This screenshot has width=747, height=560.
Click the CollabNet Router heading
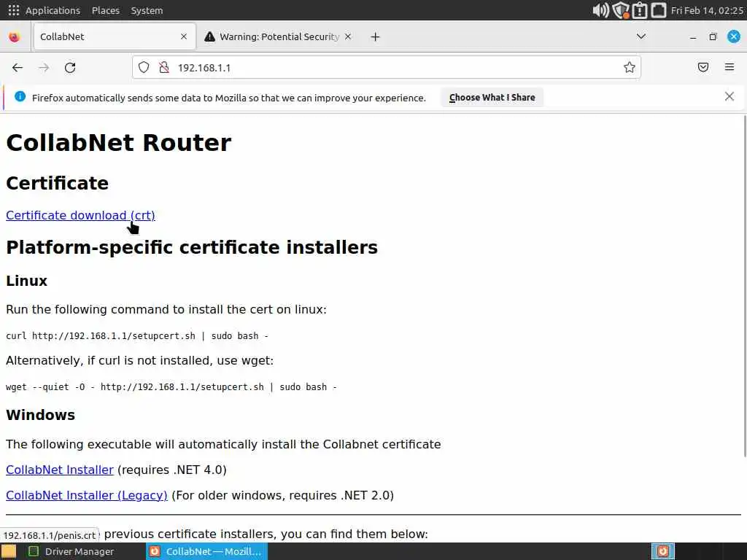click(x=119, y=142)
